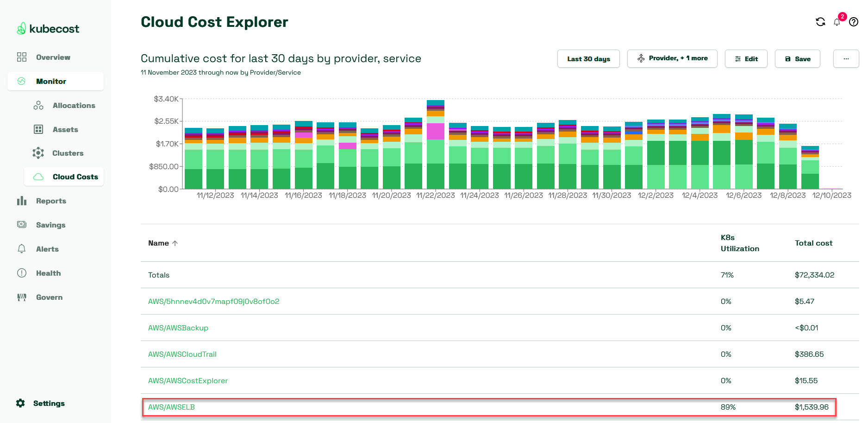
Task: Go to Allocations
Action: click(x=74, y=105)
